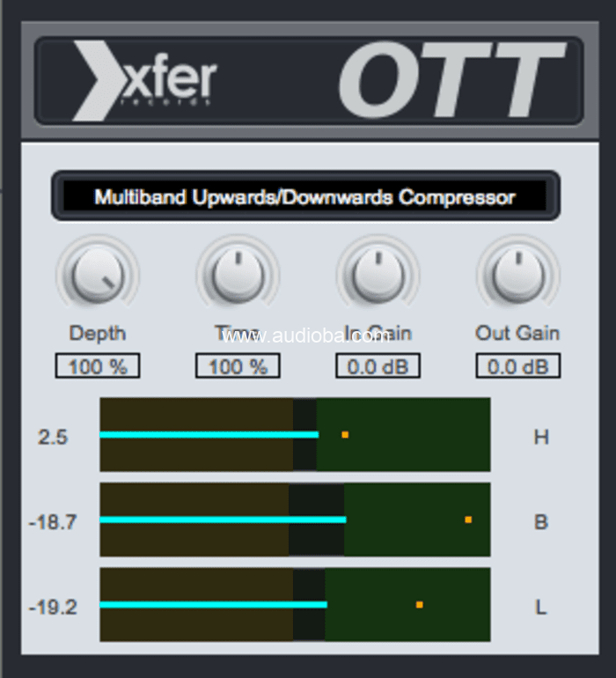Click the H band compression meter
The width and height of the screenshot is (616, 678).
(x=296, y=435)
